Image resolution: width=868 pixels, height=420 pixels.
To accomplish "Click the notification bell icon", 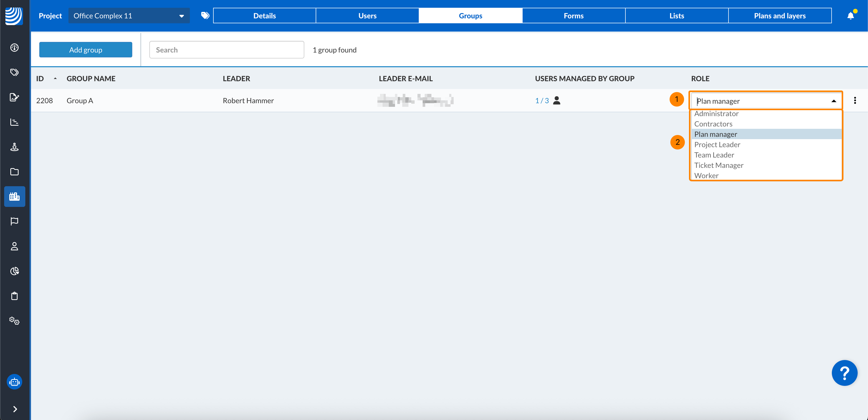I will (850, 16).
